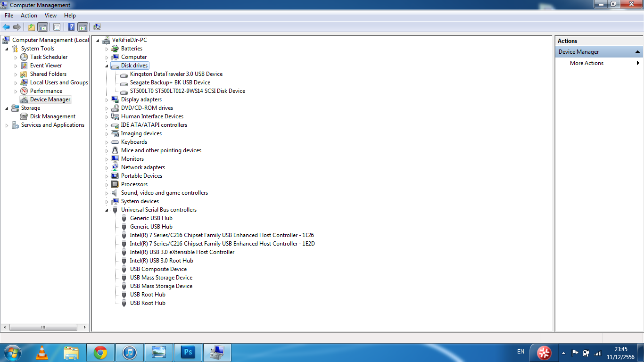Click the blue Back arrow in toolbar
The image size is (644, 362).
(x=6, y=27)
